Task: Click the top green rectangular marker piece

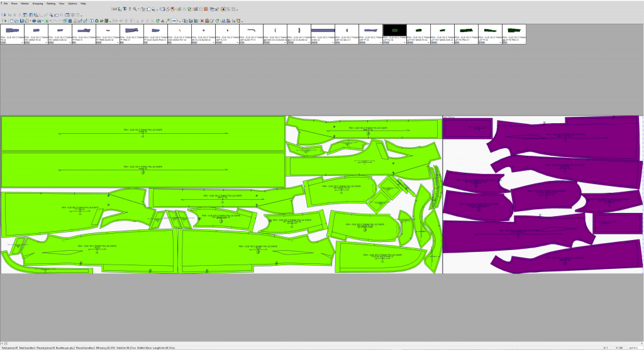Action: click(x=143, y=133)
